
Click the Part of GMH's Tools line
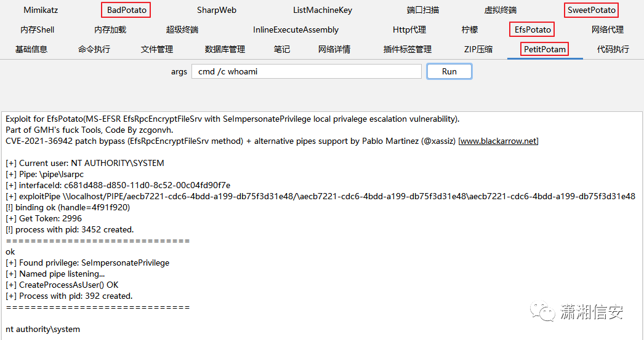(x=89, y=130)
